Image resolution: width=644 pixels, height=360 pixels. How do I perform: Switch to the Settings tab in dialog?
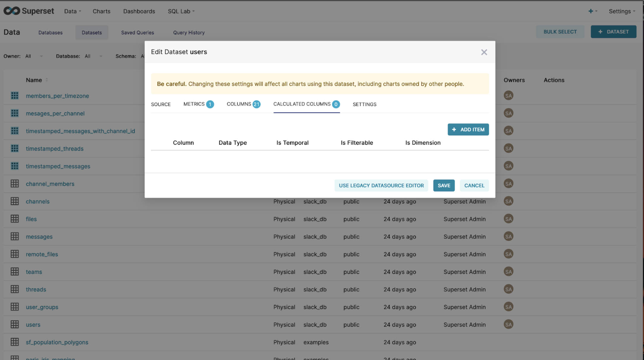tap(365, 104)
